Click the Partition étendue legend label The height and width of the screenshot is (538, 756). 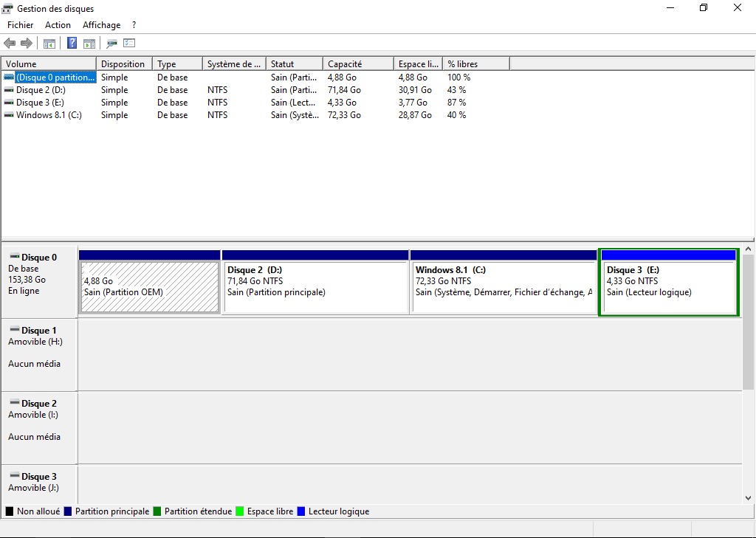click(x=198, y=511)
